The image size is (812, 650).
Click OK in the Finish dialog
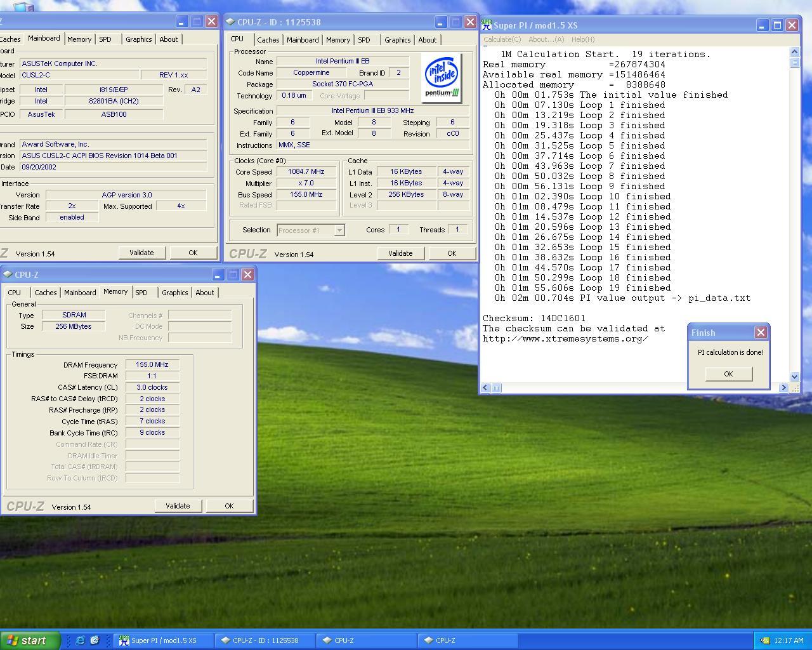pos(728,374)
